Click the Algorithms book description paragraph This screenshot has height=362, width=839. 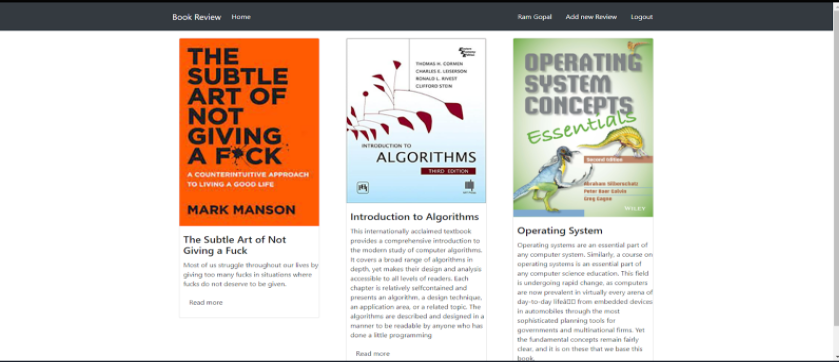coord(417,283)
